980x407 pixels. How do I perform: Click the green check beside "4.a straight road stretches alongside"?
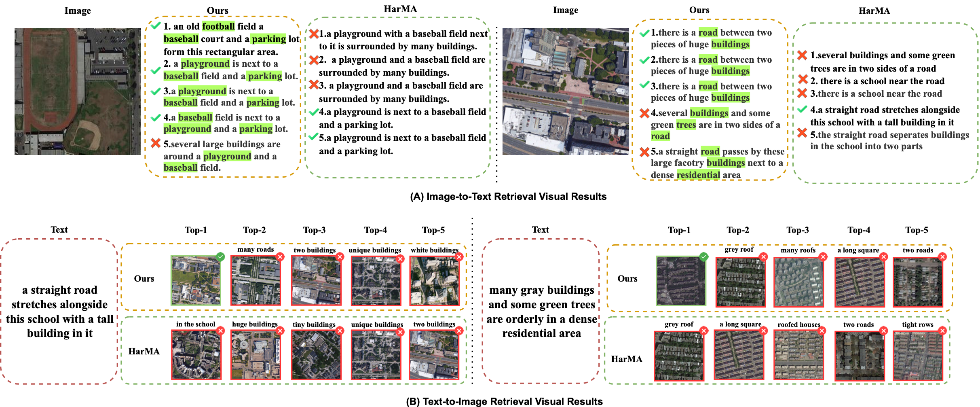pyautogui.click(x=803, y=109)
